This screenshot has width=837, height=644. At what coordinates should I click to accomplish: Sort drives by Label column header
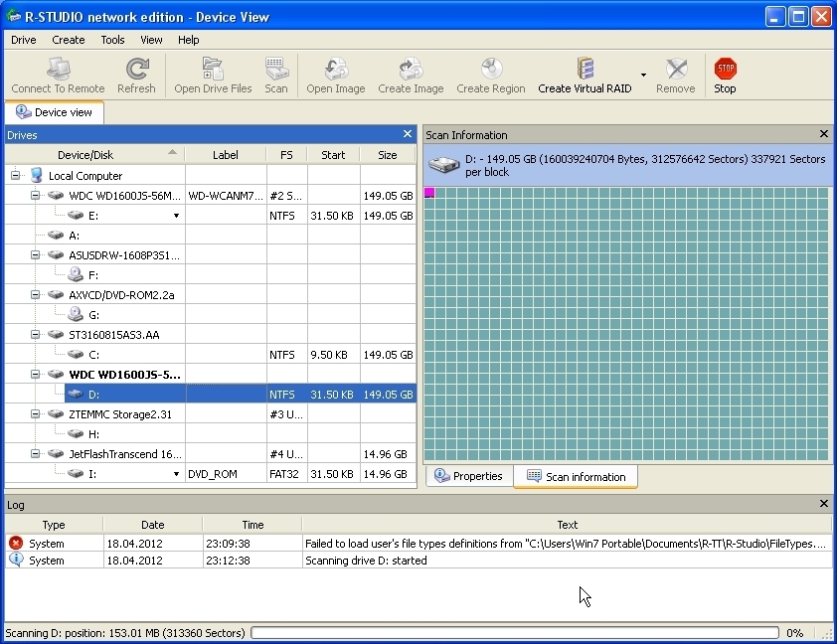pos(226,155)
